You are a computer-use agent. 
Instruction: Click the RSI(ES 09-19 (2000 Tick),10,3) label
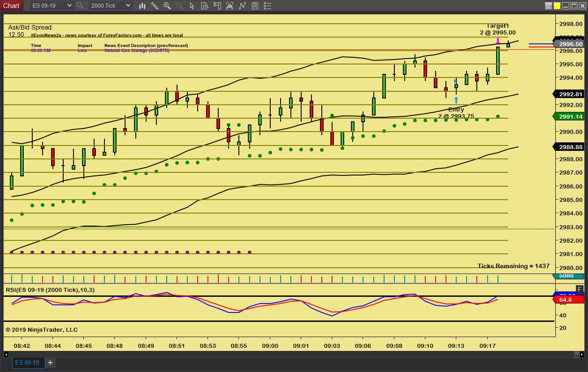coord(50,290)
